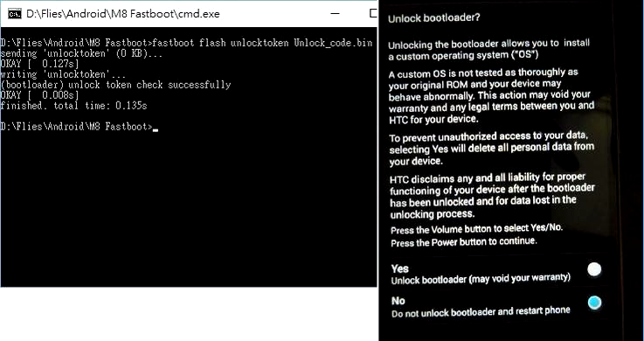Click the cmd.exe window title text
This screenshot has width=644, height=341.
coord(123,14)
